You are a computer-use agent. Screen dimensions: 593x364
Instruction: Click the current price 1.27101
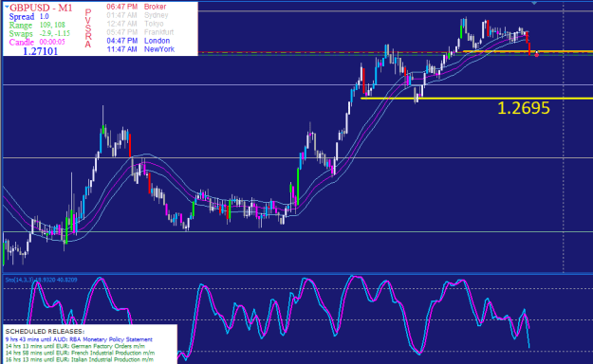tap(41, 51)
